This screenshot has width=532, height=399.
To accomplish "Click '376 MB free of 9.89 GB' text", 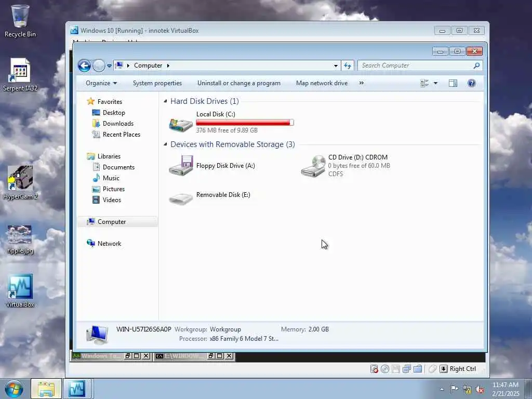I will click(x=227, y=130).
